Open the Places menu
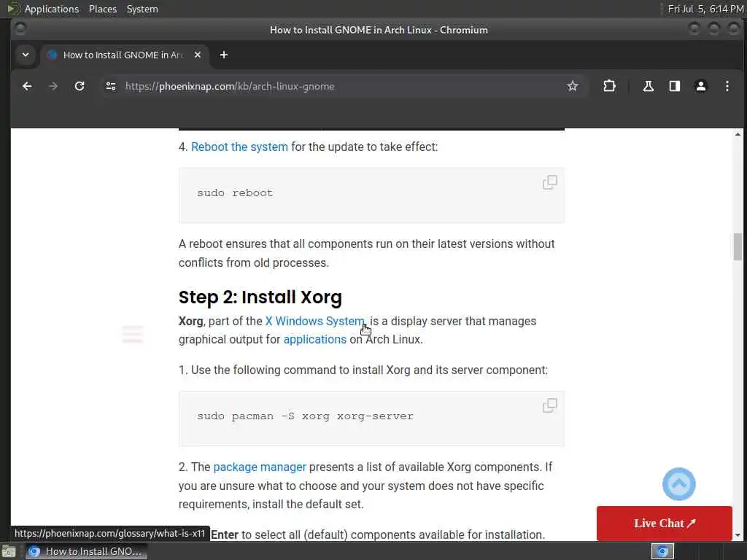This screenshot has height=560, width=747. (102, 9)
